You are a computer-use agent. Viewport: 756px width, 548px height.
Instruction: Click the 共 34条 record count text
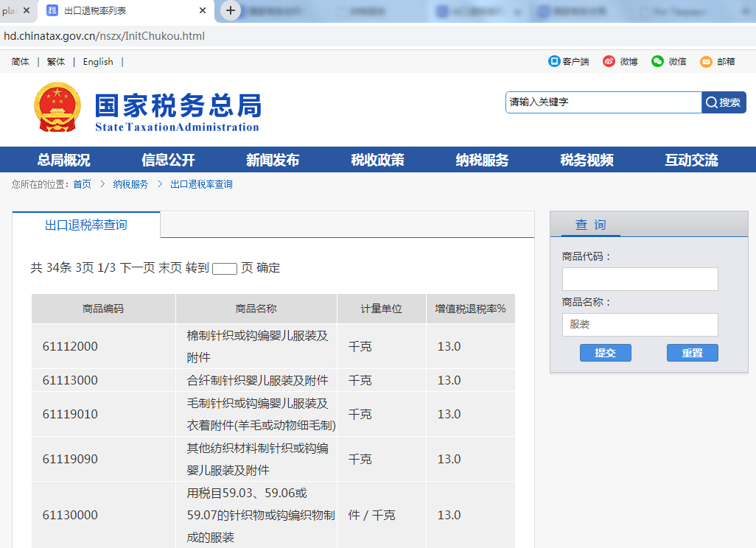coord(51,267)
